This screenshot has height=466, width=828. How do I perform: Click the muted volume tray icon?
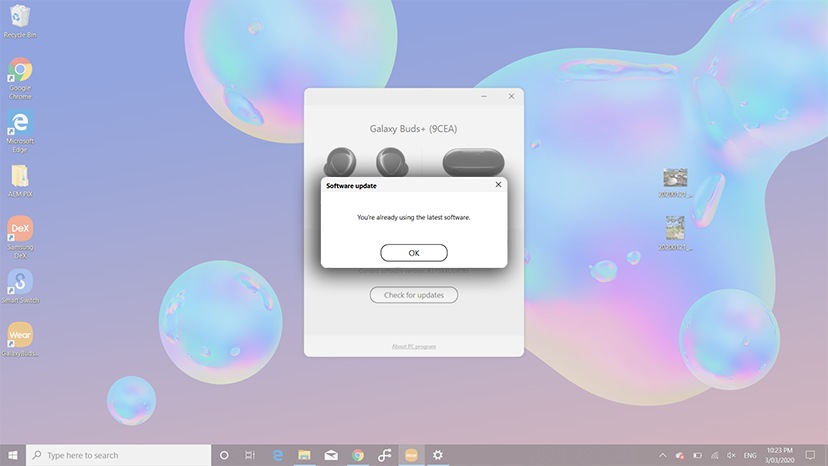click(731, 455)
